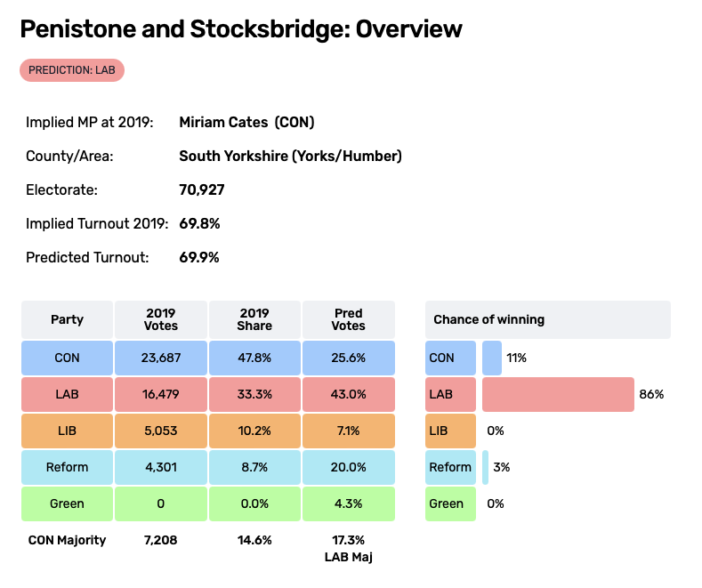Viewport: 702px width, 588px height.
Task: Select the LAB party cell in table
Action: [68, 395]
